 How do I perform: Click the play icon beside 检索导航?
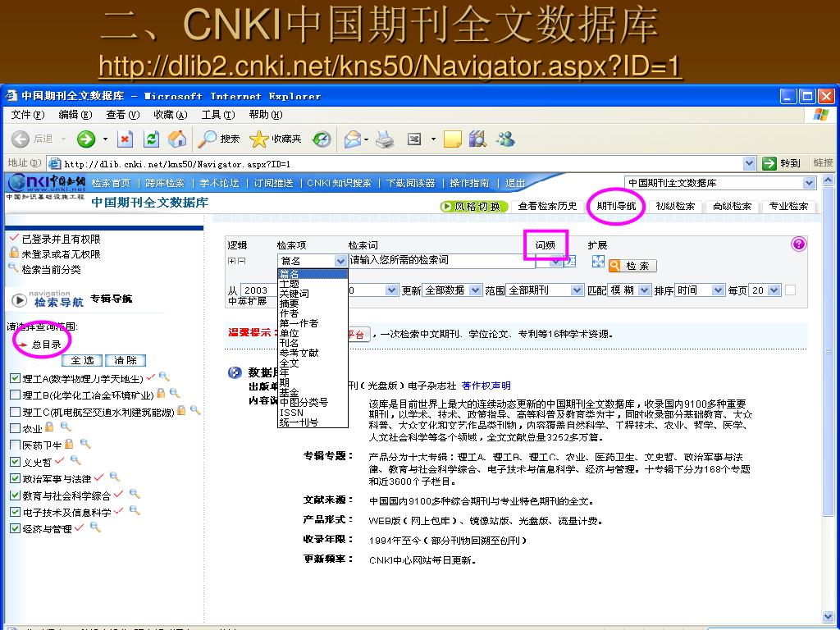pos(20,300)
